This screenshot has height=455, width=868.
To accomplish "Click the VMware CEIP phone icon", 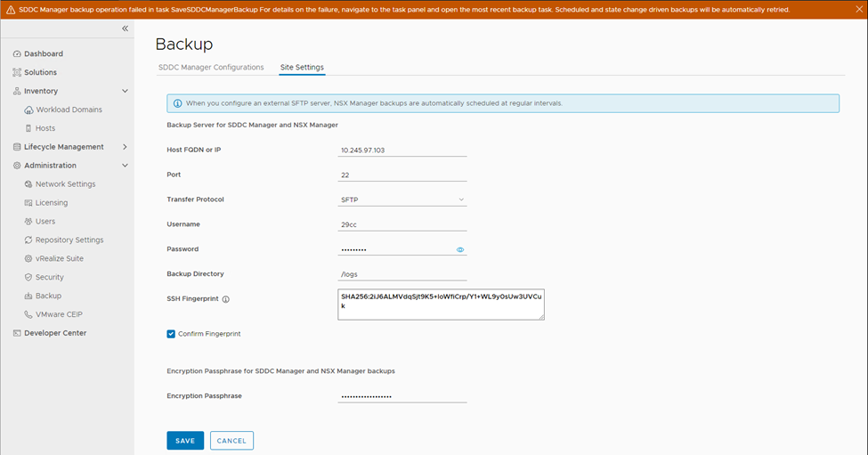I will click(28, 314).
